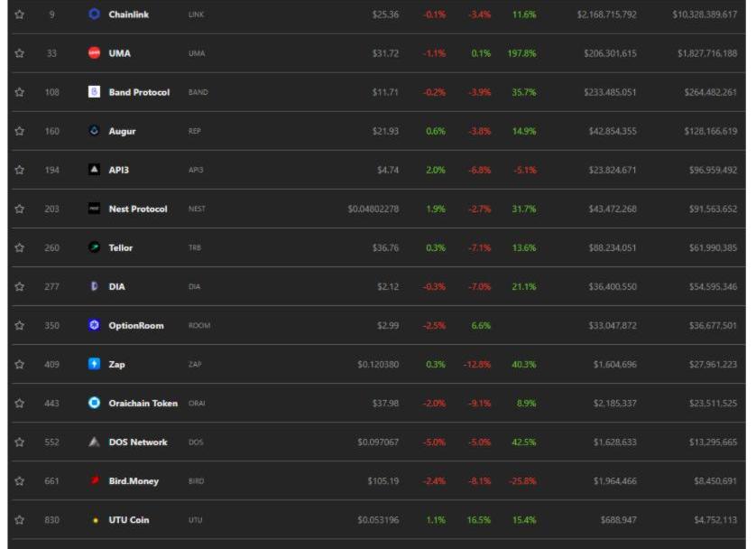
Task: Click the OptionRoom logo icon
Action: pyautogui.click(x=95, y=325)
